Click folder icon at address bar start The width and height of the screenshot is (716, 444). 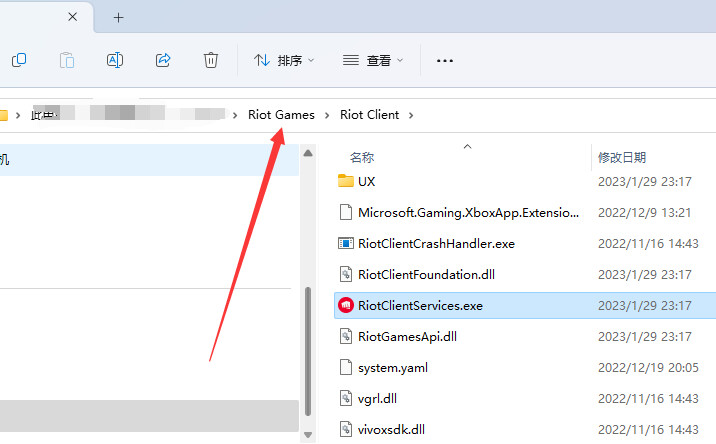pyautogui.click(x=4, y=115)
